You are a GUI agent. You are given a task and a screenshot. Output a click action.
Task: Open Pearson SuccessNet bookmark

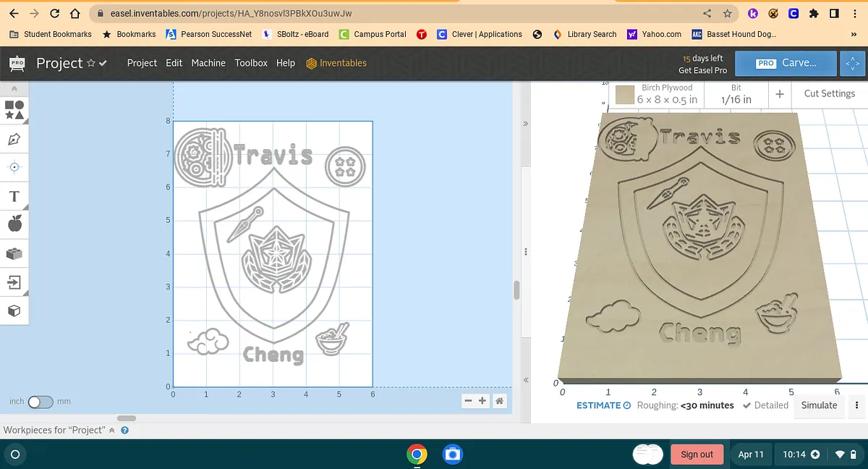coord(209,34)
